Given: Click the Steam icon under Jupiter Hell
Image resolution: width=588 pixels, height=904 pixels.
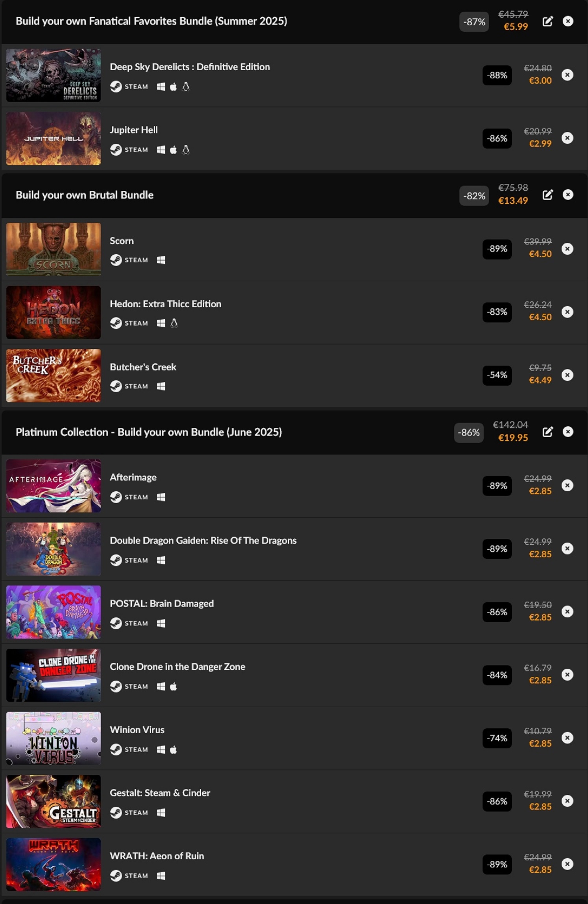Looking at the screenshot, I should coord(116,150).
